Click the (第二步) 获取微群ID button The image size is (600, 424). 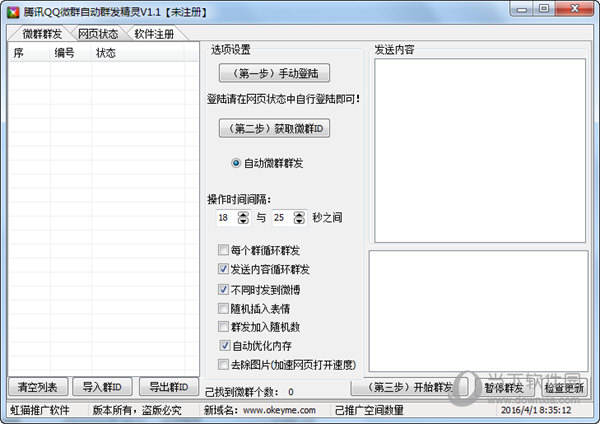(x=274, y=128)
